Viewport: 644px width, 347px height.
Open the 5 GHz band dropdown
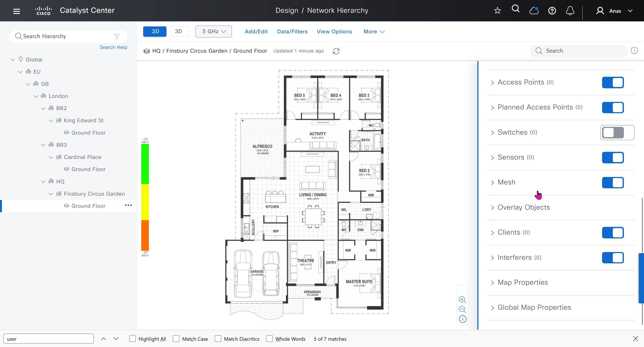pyautogui.click(x=213, y=31)
